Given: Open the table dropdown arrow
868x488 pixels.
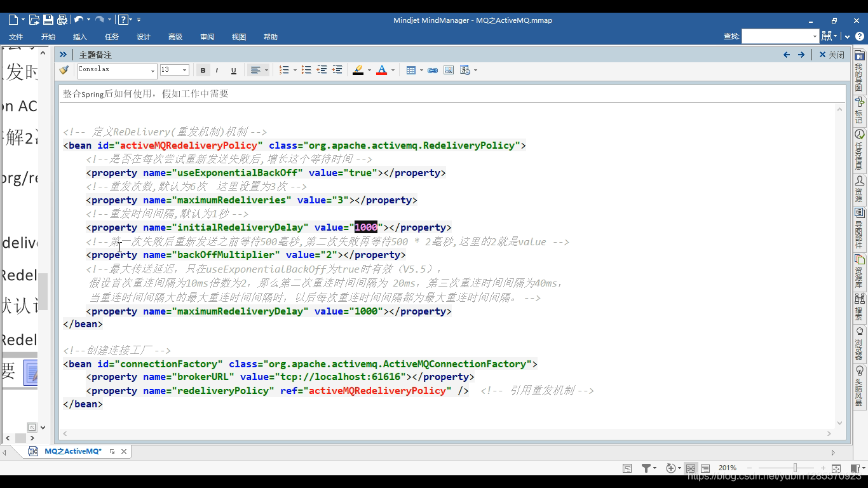Looking at the screenshot, I should pos(421,71).
